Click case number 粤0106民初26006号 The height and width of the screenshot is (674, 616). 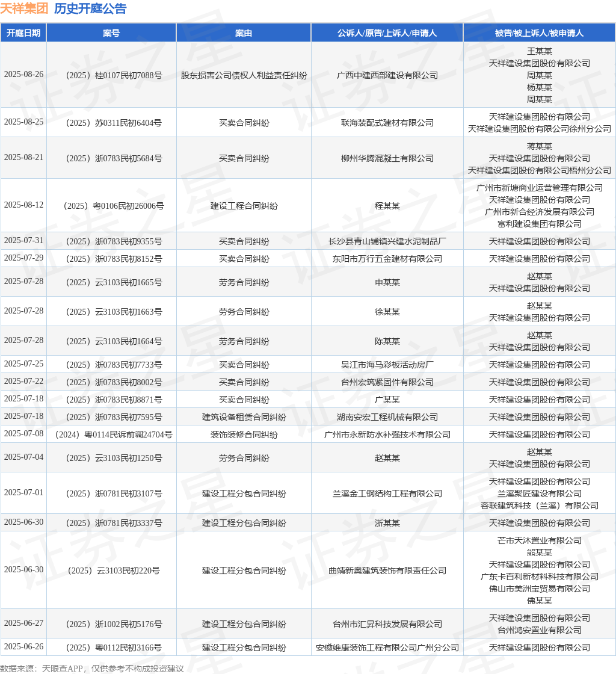click(x=114, y=206)
